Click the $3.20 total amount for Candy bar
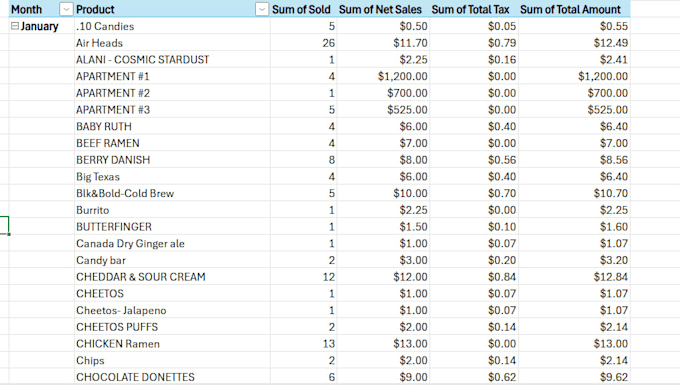Screen dimensions: 680x385 point(614,260)
